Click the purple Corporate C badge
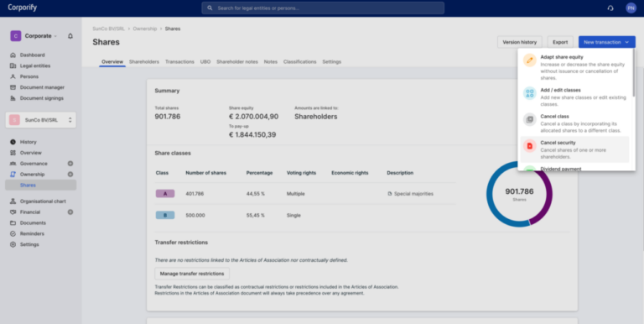This screenshot has width=644, height=324. coord(16,36)
